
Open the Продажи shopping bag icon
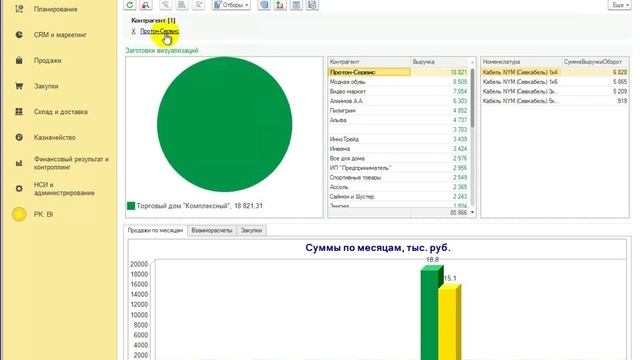pyautogui.click(x=19, y=60)
